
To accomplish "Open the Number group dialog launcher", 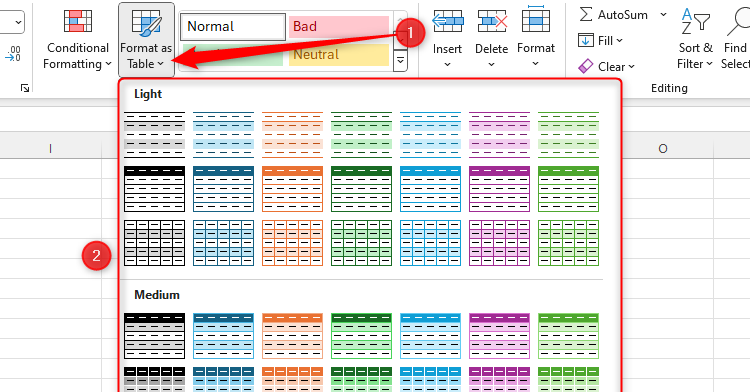I will pyautogui.click(x=25, y=88).
